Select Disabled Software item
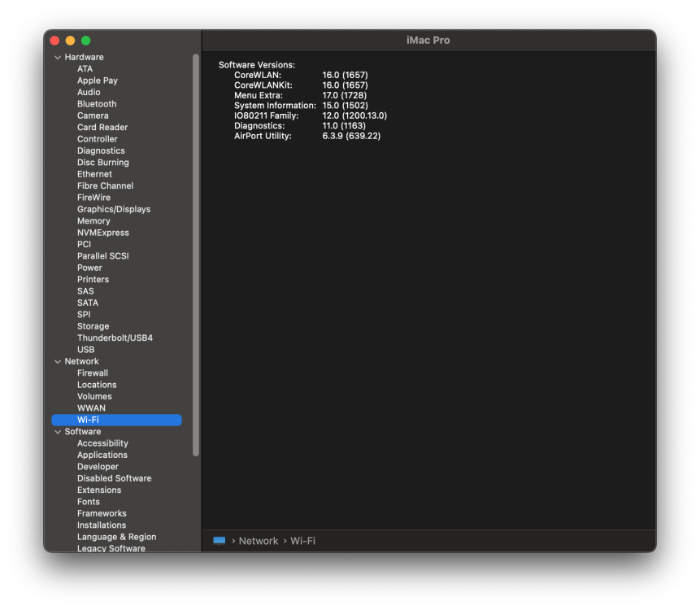This screenshot has height=610, width=700. (x=115, y=478)
